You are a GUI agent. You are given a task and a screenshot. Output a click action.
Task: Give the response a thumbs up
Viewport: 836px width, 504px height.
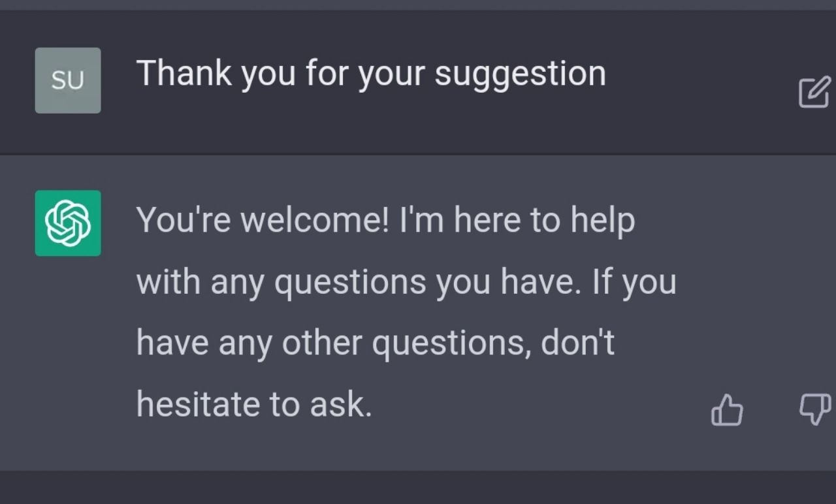pyautogui.click(x=726, y=411)
